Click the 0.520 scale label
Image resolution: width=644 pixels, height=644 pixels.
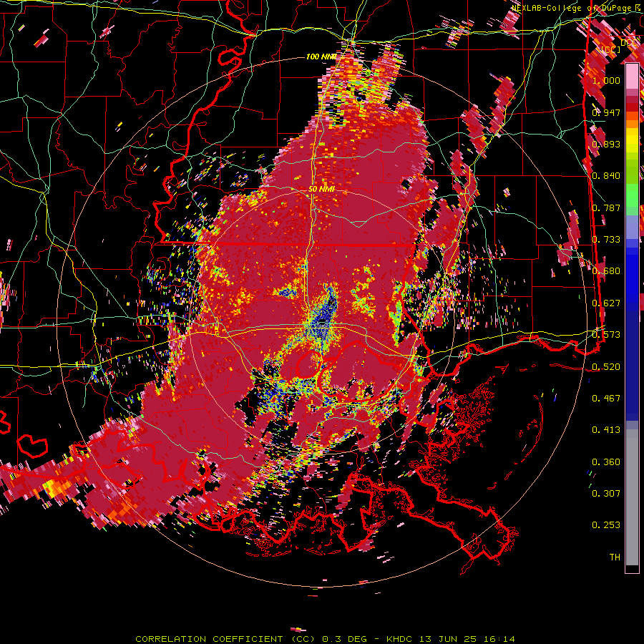click(x=606, y=367)
